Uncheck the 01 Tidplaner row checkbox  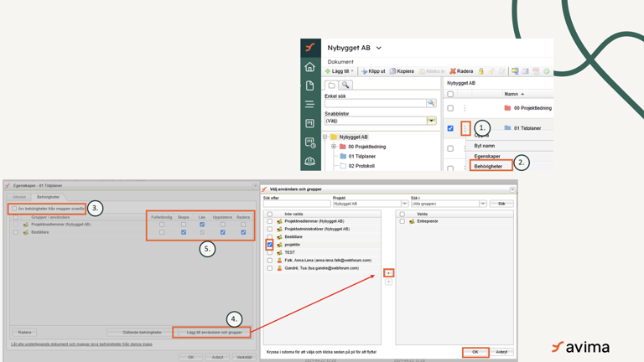(450, 128)
